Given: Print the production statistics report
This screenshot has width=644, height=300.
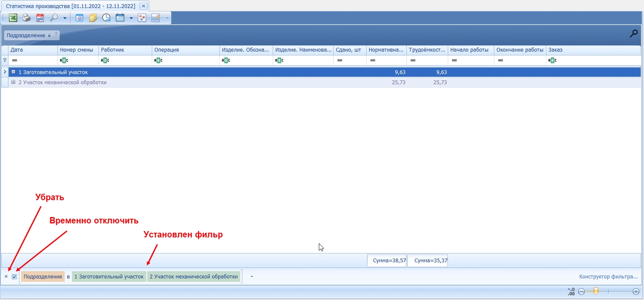Looking at the screenshot, I should point(27,18).
